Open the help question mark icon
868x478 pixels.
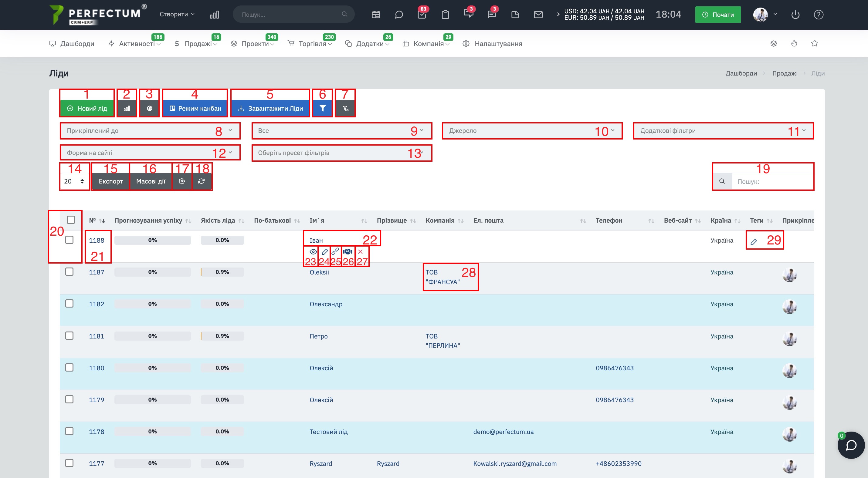pos(819,15)
